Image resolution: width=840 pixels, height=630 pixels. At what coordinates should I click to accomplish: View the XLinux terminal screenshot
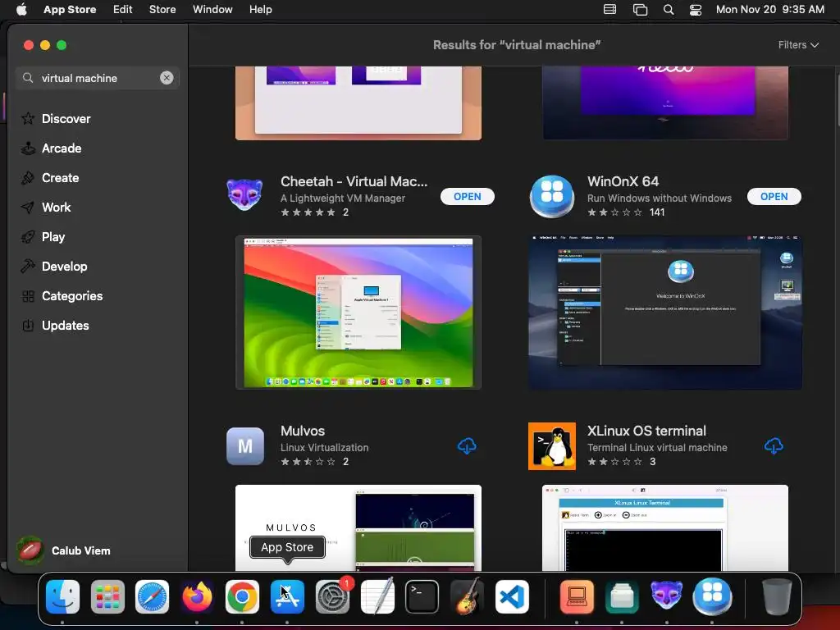coord(664,527)
